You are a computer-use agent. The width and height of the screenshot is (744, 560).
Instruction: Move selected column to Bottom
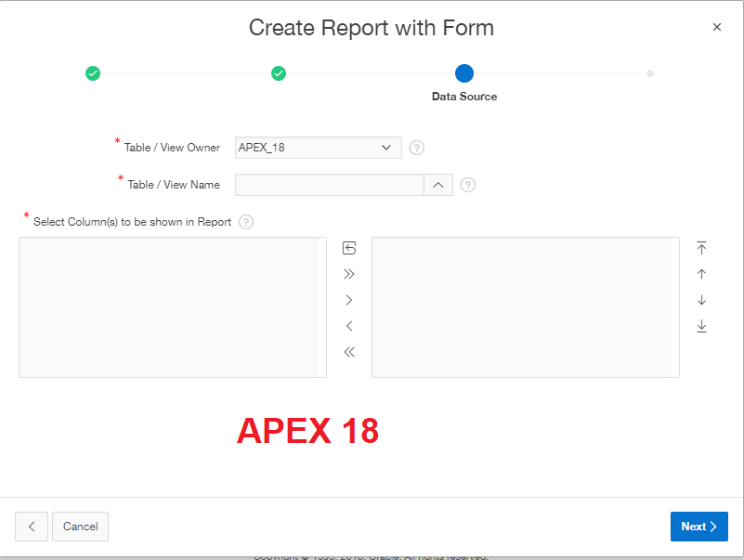coord(701,326)
